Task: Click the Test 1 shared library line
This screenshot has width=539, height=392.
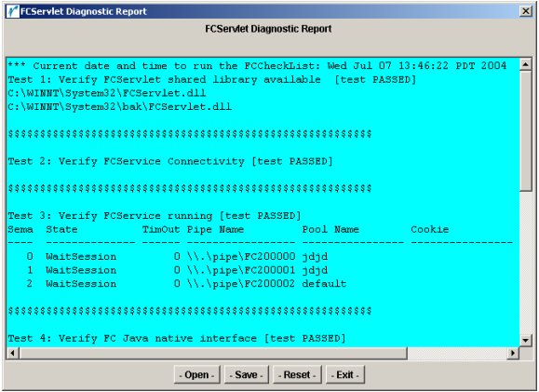Action: point(212,80)
